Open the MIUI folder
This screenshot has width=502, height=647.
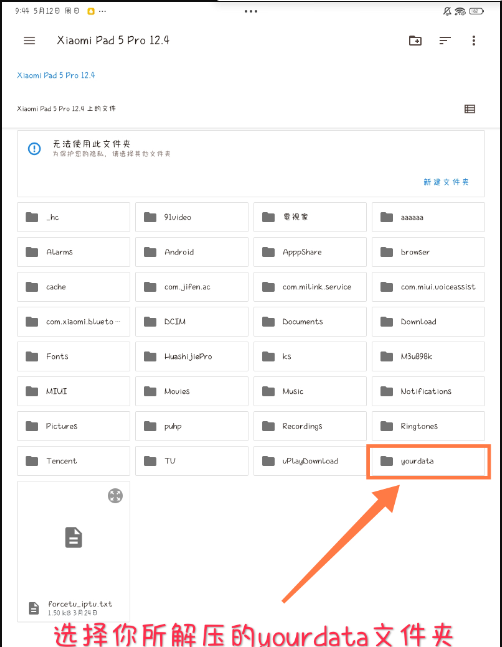coord(73,391)
